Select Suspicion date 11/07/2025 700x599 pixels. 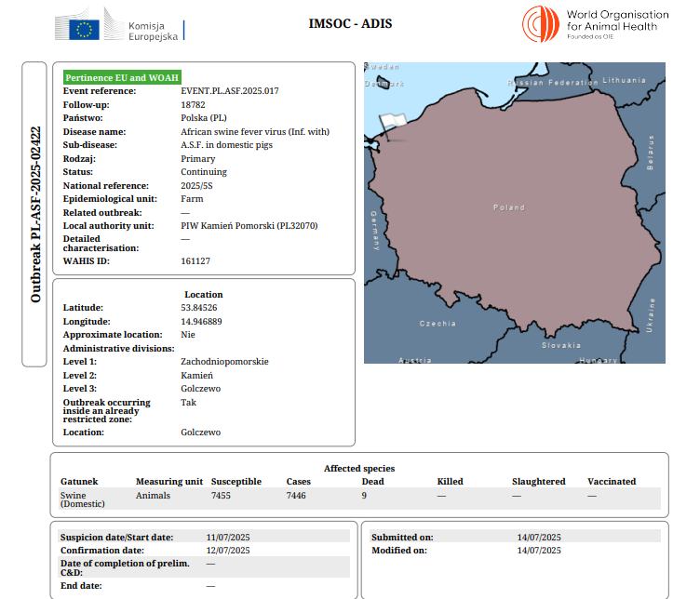(x=228, y=538)
